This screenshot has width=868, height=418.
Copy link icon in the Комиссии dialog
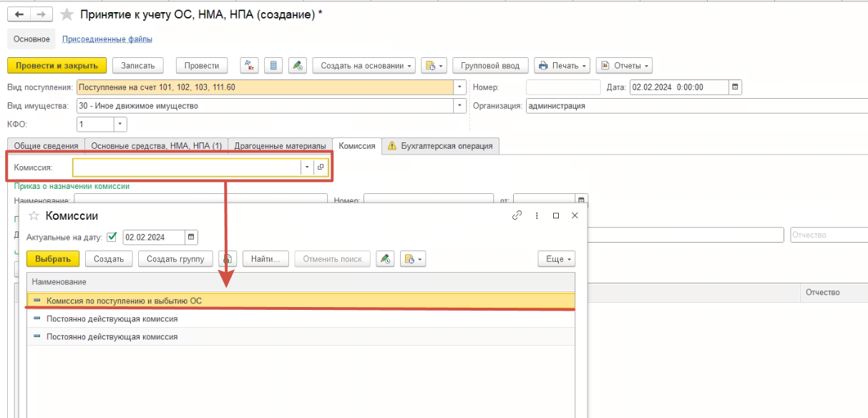pos(517,215)
